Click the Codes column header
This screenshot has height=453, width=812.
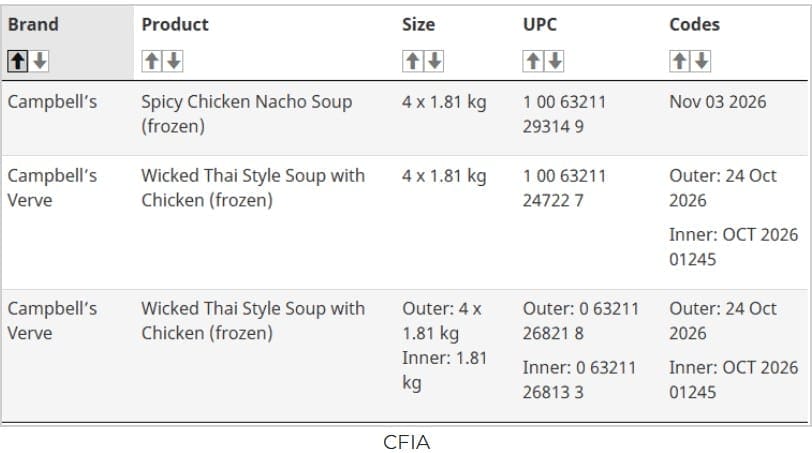click(694, 24)
